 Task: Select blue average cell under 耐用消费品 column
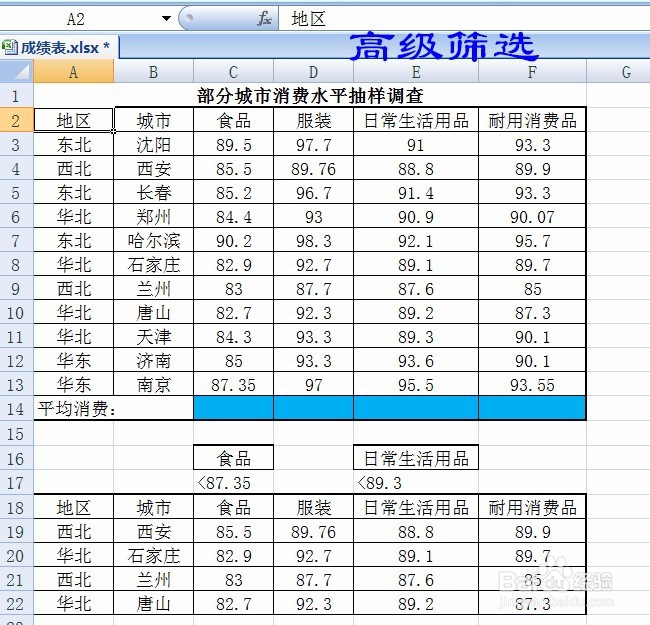532,408
